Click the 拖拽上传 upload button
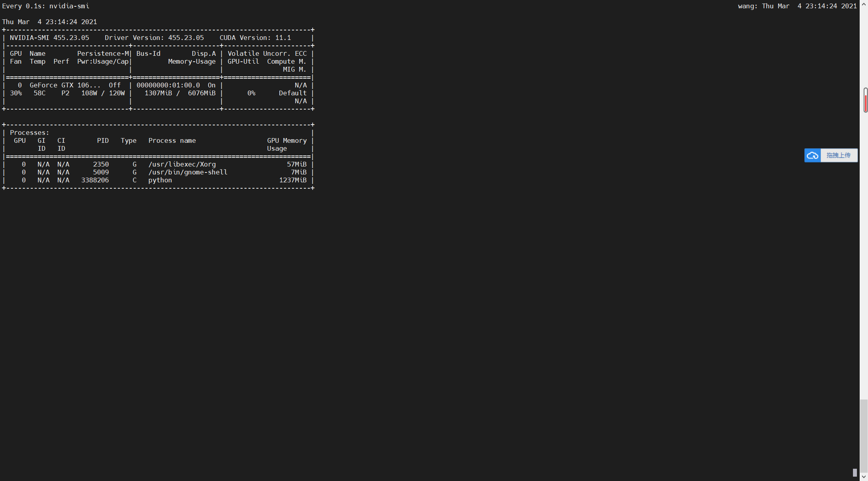Screen dimensions: 868x481 pos(839,155)
